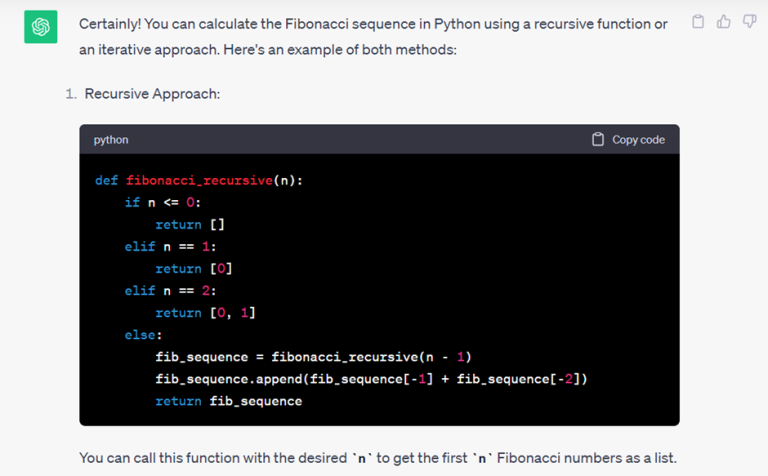The image size is (768, 476).
Task: Click the 'else:' keyword in code
Action: [x=144, y=335]
